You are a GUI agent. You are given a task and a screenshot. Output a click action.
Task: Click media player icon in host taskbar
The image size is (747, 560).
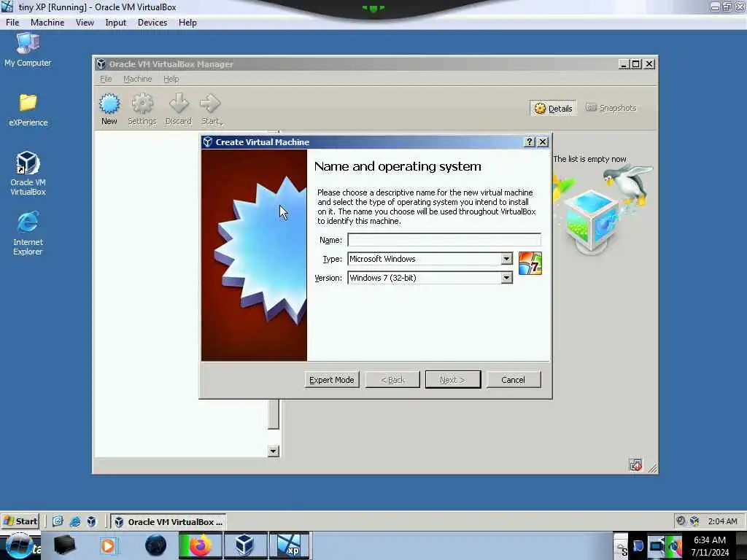tap(108, 545)
